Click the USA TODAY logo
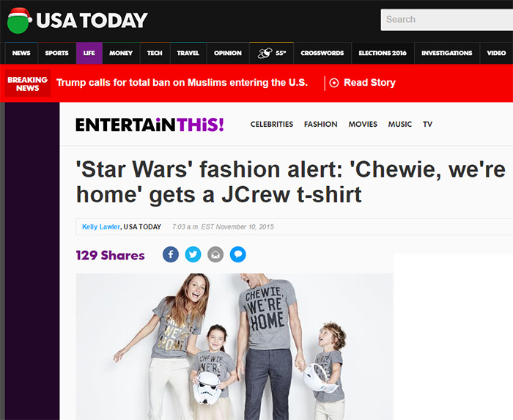The image size is (513, 420). tap(77, 21)
